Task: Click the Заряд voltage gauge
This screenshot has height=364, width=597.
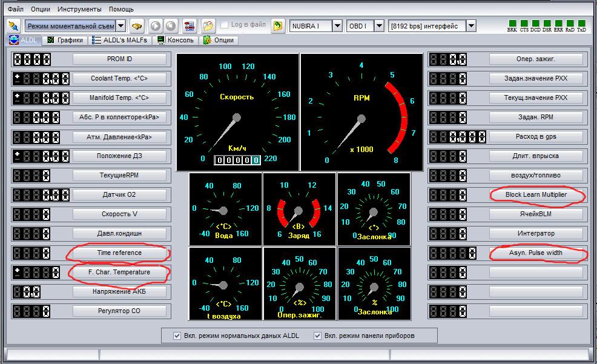Action: click(299, 209)
